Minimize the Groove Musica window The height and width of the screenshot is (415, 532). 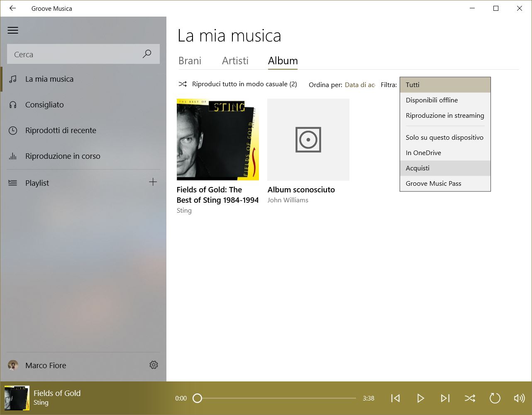472,8
